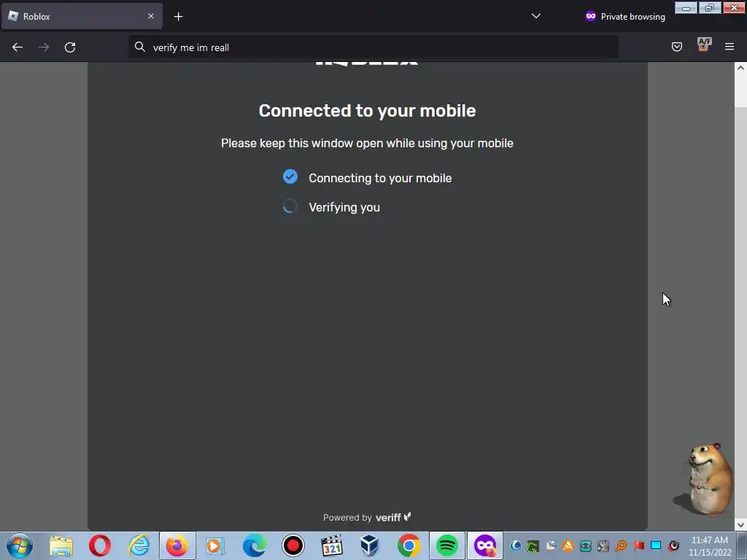
Task: Click the blue checkmark next to Connecting to your mobile
Action: click(x=290, y=176)
